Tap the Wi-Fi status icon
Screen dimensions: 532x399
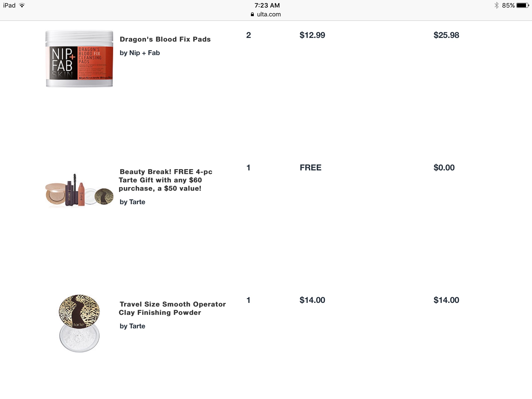[x=22, y=5]
